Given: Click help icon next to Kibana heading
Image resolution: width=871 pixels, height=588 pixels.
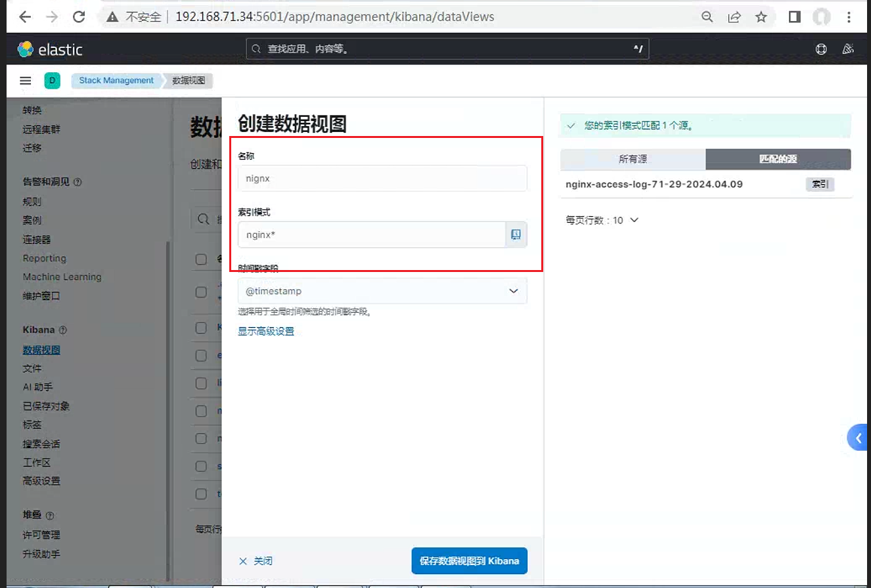Looking at the screenshot, I should click(x=63, y=330).
